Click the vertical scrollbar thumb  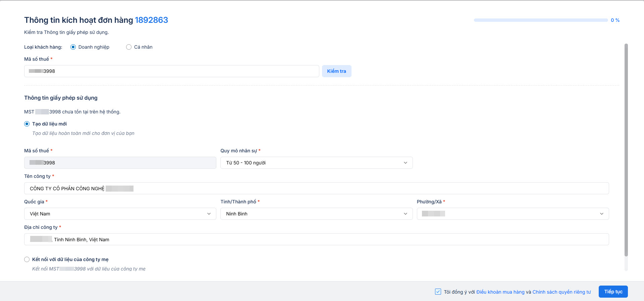[626, 150]
